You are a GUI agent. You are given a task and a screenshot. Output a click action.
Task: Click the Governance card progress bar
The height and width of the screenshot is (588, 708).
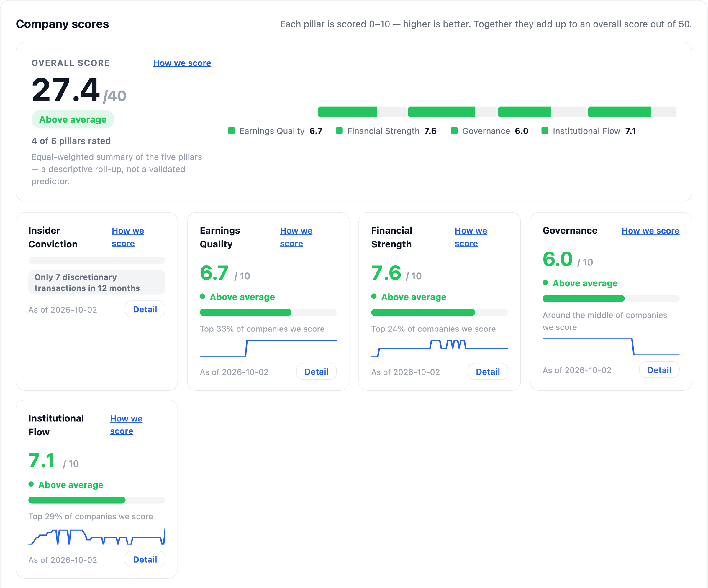(x=611, y=298)
